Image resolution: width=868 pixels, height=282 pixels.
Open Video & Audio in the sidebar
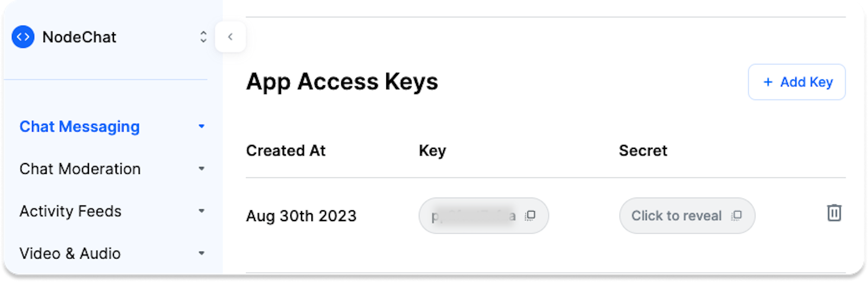point(70,253)
